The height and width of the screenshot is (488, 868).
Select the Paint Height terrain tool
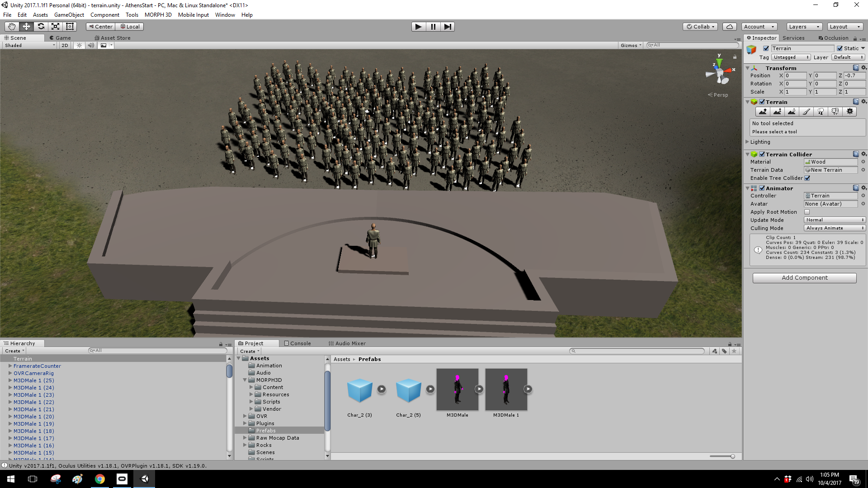click(777, 112)
